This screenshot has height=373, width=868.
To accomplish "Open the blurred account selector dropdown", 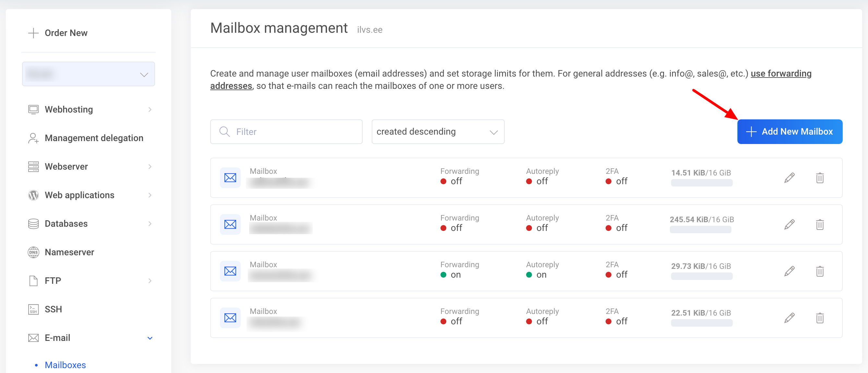I will (x=88, y=74).
